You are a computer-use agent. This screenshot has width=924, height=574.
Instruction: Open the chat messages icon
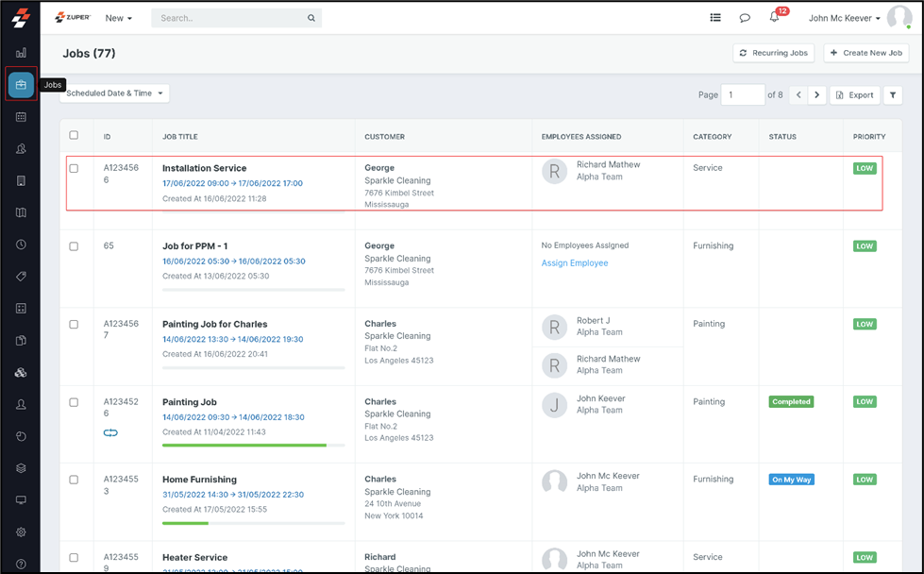tap(745, 18)
